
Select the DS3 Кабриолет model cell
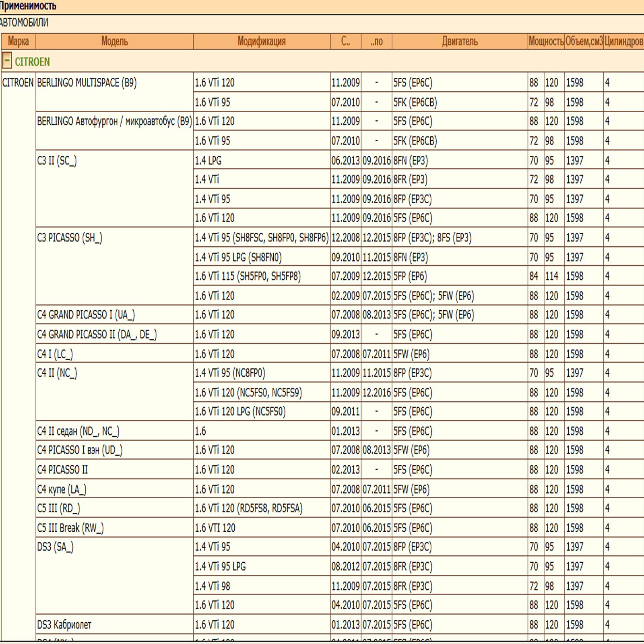click(64, 625)
